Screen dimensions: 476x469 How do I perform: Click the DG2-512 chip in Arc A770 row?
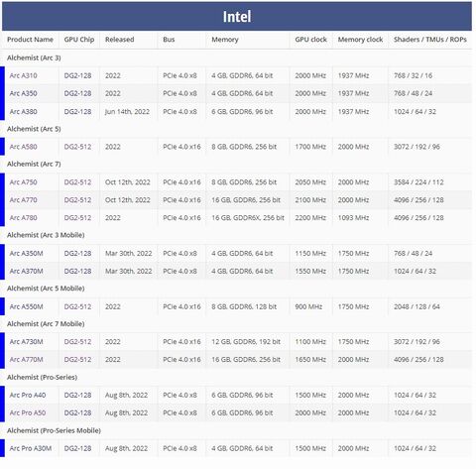[x=77, y=200]
